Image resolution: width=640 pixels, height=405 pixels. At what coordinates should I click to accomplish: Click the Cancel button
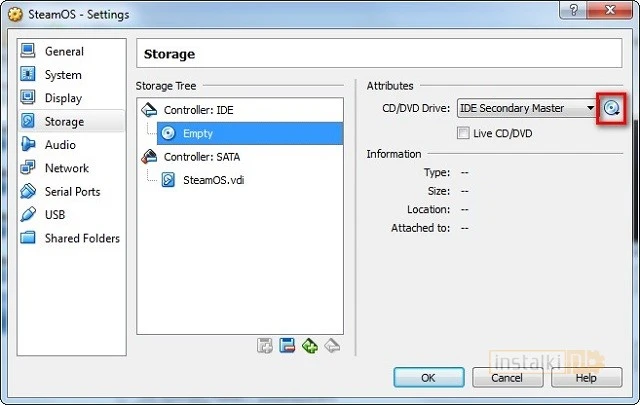(507, 378)
